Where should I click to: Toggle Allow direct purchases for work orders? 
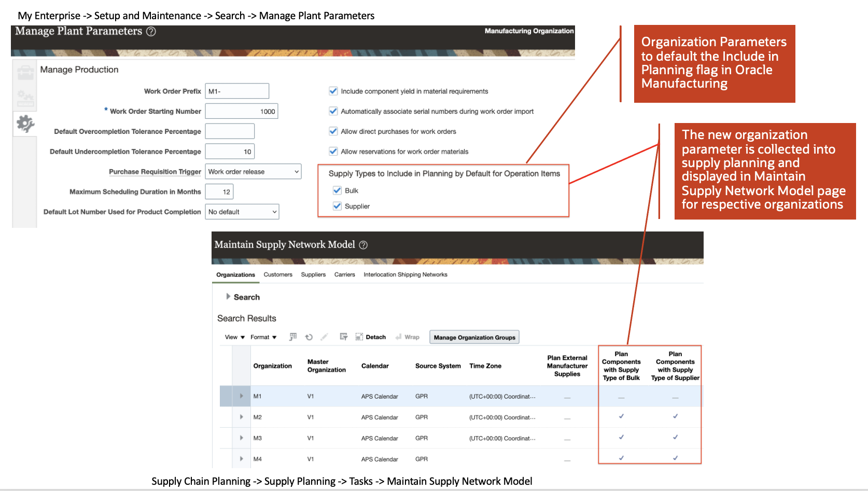tap(333, 131)
